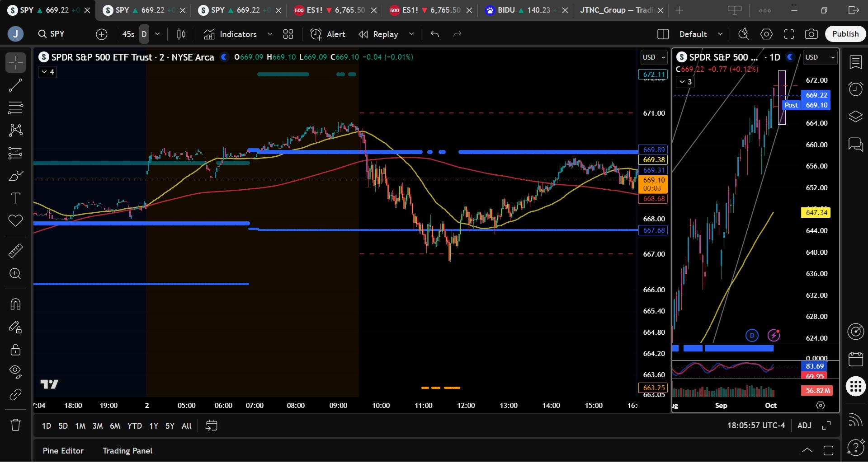
Task: Open the Pine Editor tab
Action: coord(63,451)
